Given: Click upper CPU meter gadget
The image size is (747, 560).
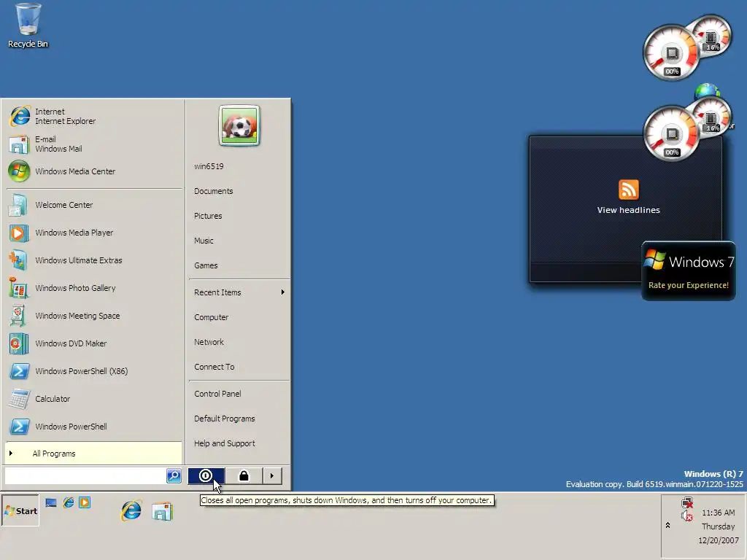Looking at the screenshot, I should pyautogui.click(x=672, y=52).
